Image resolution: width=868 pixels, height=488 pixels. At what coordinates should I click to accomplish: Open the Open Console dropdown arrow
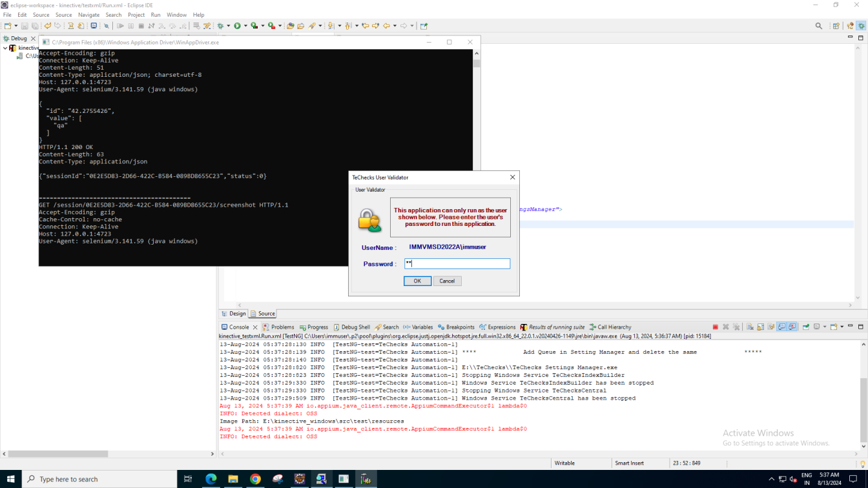pyautogui.click(x=842, y=327)
